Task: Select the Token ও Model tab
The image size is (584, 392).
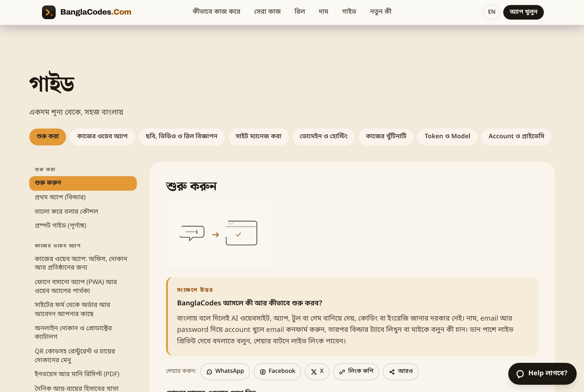Action: click(447, 137)
